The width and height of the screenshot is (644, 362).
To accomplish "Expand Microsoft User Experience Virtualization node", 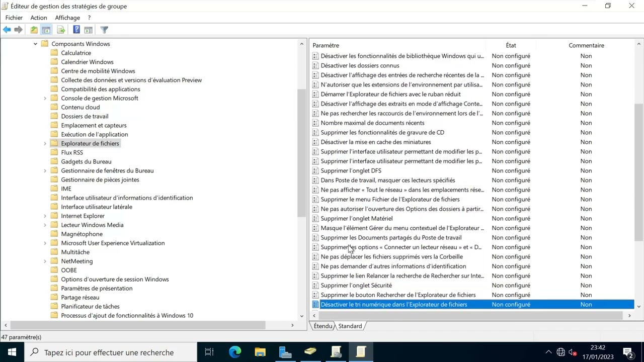I will [x=45, y=243].
